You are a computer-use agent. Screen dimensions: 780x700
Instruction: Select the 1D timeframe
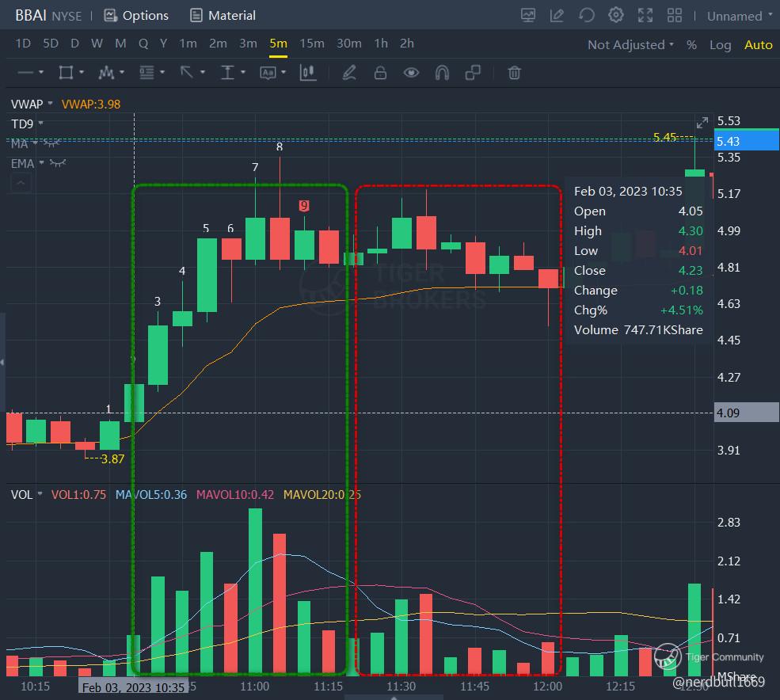pyautogui.click(x=23, y=44)
